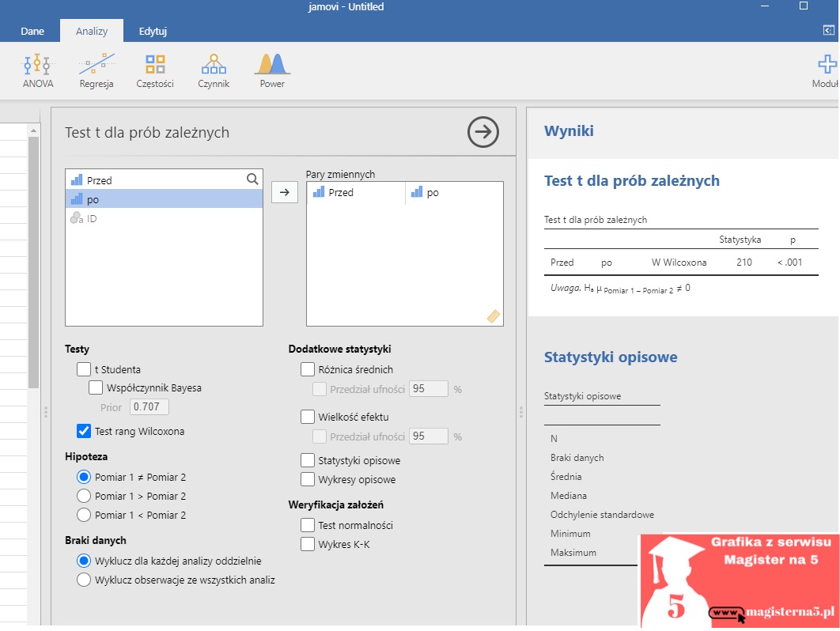Select hypothesis Pomiar 1 > Pomiar 2
Image resolution: width=840 pixels, height=631 pixels.
(84, 496)
